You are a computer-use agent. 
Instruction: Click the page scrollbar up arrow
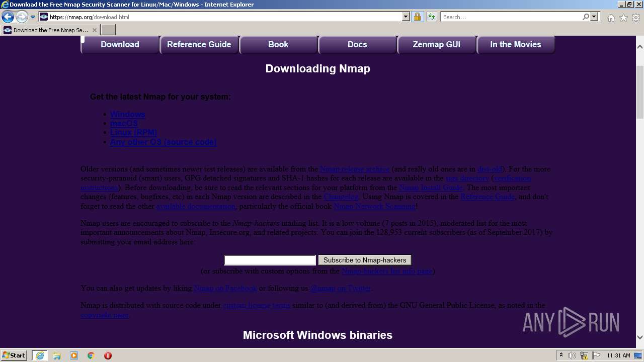640,47
